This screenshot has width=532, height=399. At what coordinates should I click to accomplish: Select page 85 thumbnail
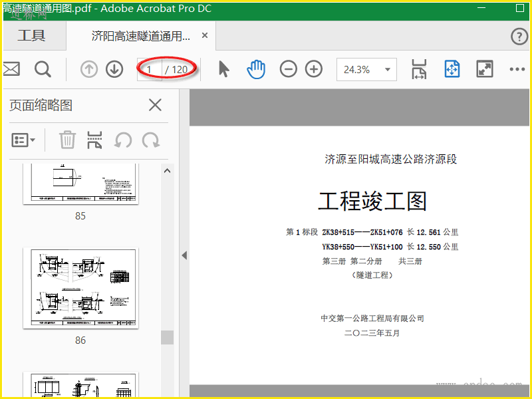pyautogui.click(x=80, y=184)
